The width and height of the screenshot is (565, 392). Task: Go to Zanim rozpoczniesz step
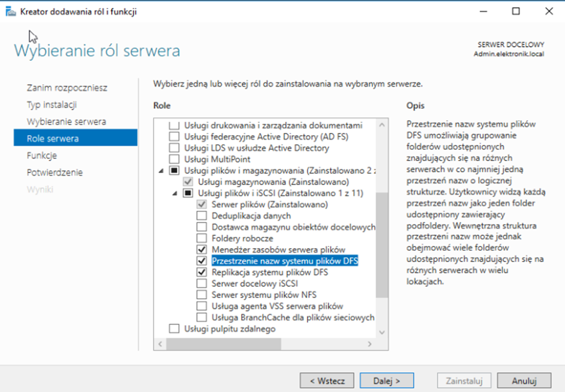67,88
